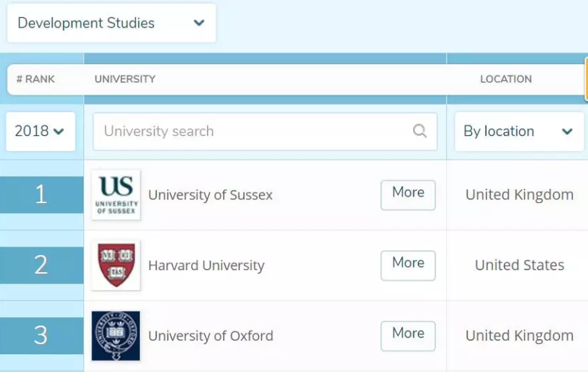The image size is (588, 372).
Task: Click More button for University of Oxford
Action: click(407, 336)
